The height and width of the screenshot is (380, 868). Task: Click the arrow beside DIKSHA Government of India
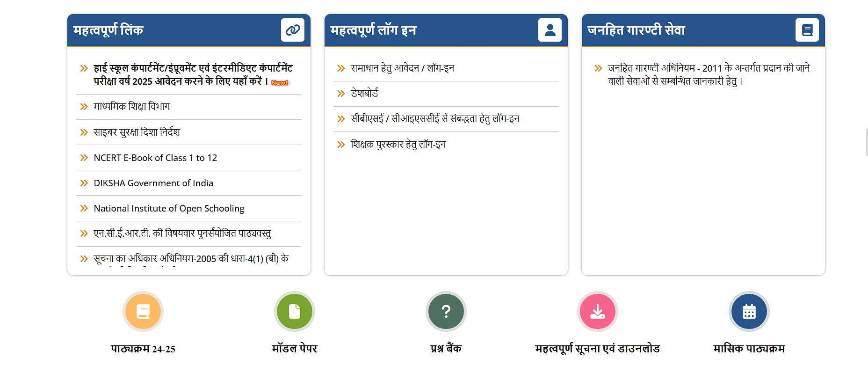click(x=84, y=183)
